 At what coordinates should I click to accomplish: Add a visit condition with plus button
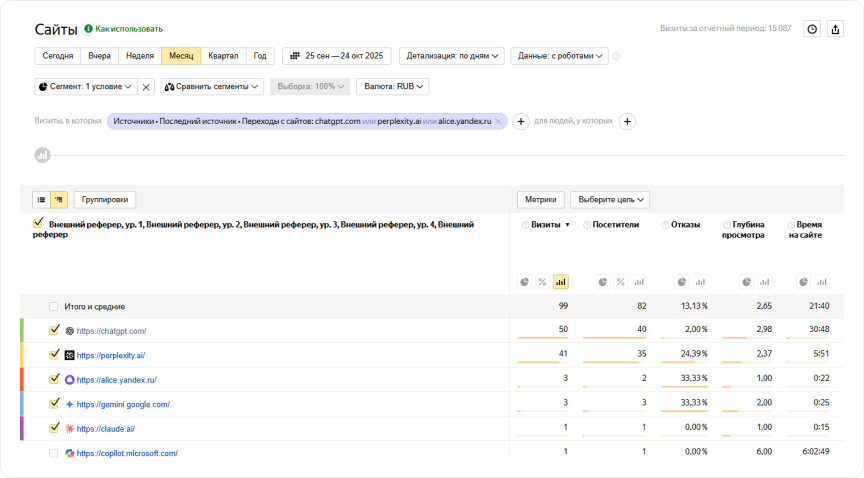(521, 121)
